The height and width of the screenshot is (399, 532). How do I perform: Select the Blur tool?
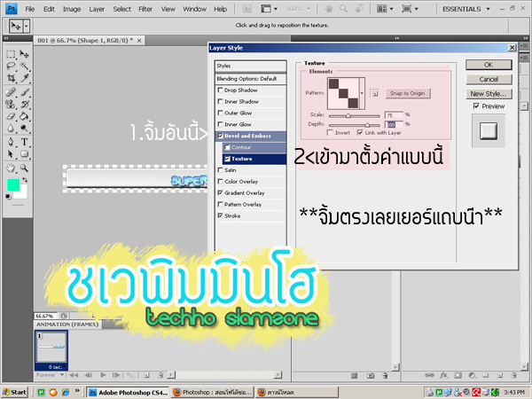coord(11,129)
